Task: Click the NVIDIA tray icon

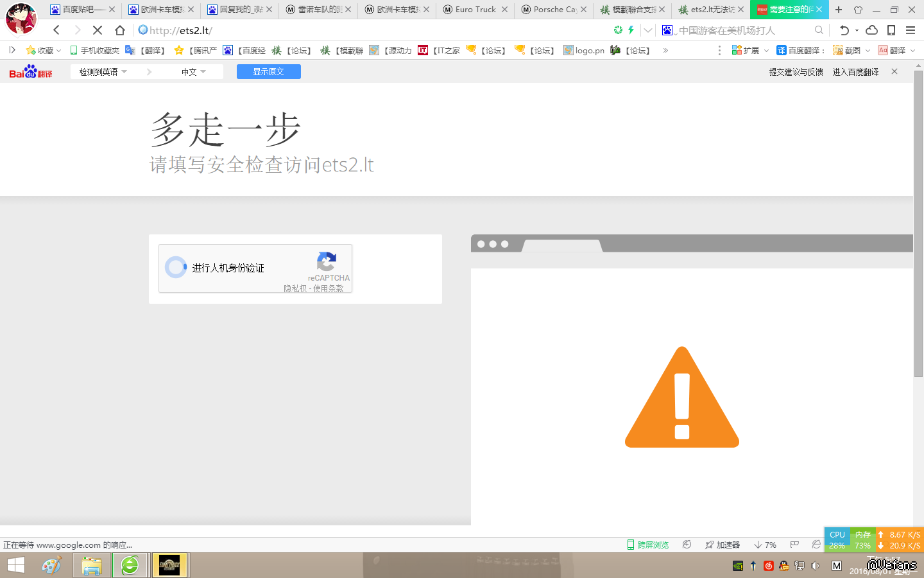Action: (738, 566)
